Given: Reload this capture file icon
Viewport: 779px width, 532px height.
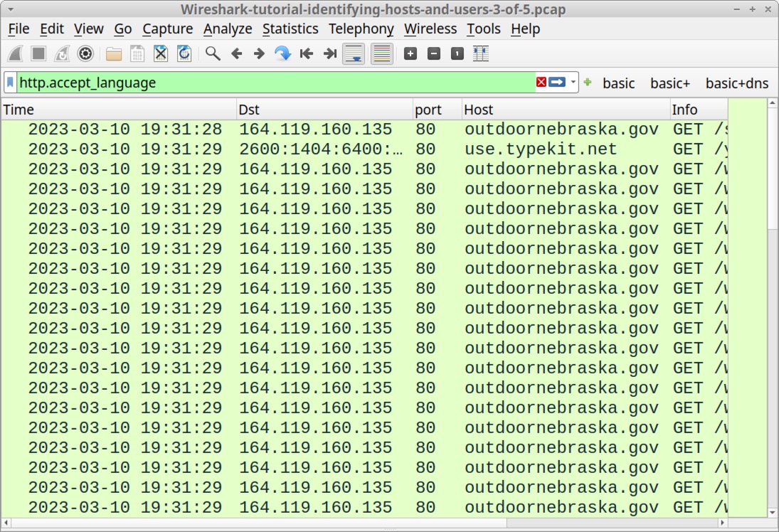Looking at the screenshot, I should [x=184, y=53].
